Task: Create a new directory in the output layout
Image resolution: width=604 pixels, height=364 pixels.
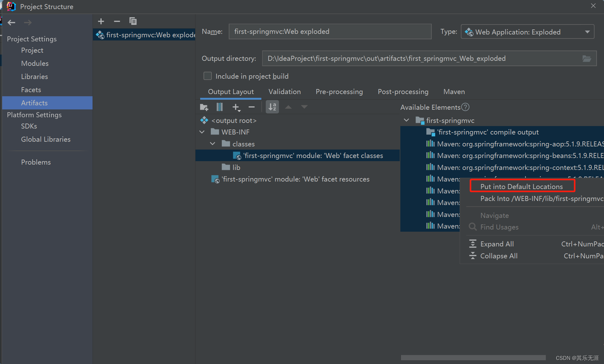Action: (x=204, y=107)
